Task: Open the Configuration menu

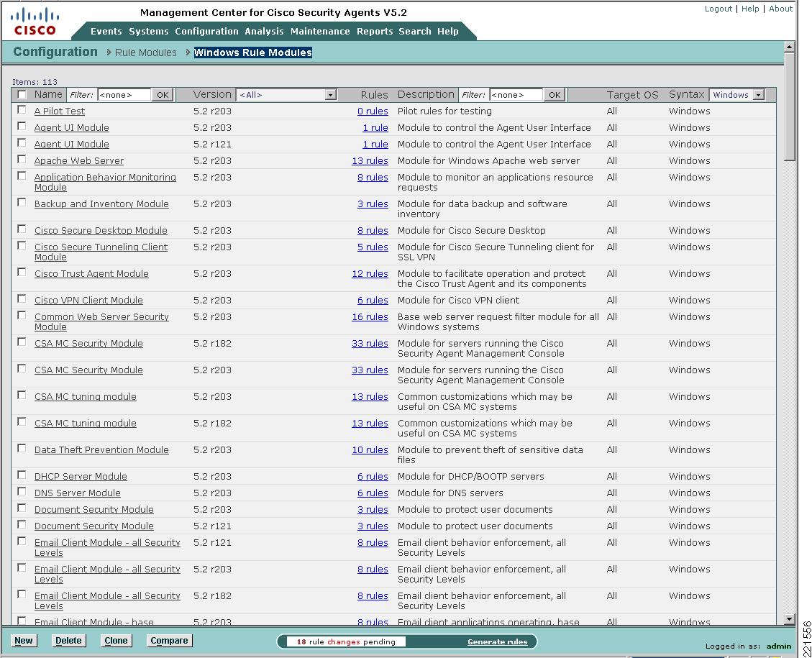Action: pos(206,32)
